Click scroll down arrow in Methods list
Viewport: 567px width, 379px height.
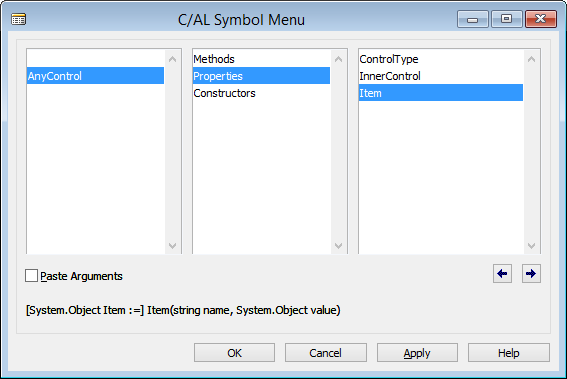tap(338, 246)
